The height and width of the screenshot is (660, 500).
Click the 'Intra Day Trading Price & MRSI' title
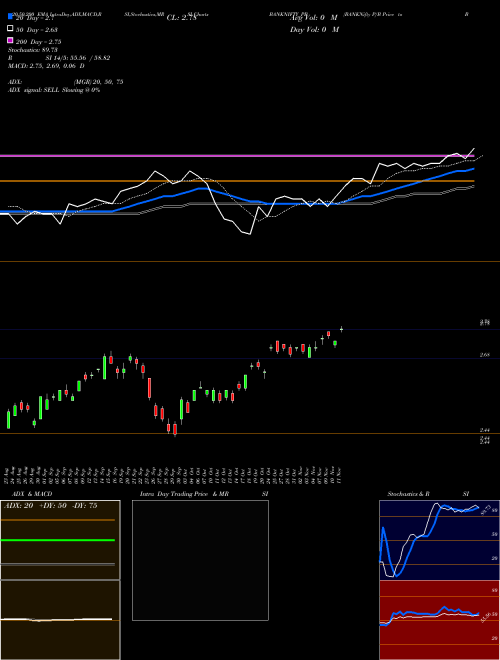coord(204,494)
